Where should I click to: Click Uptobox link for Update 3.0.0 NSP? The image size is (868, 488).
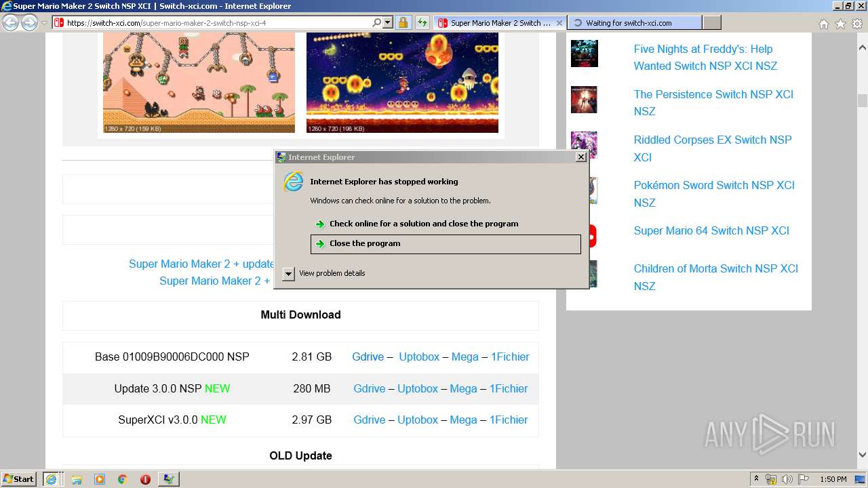[418, 388]
